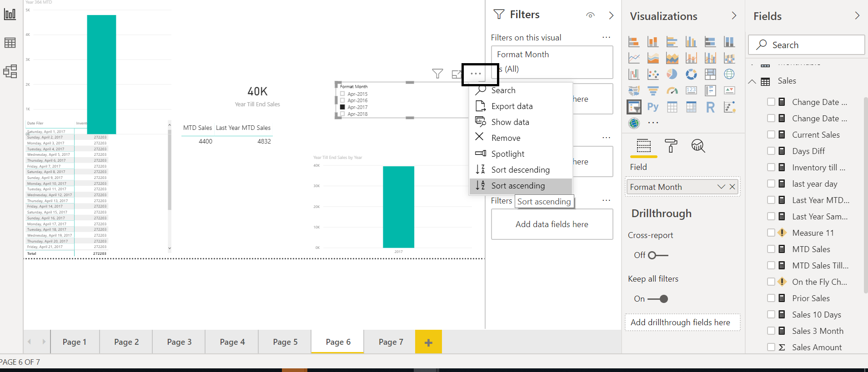Tick the Apr-2016 slicer checkbox
Viewport: 868px width, 372px height.
pyautogui.click(x=342, y=100)
